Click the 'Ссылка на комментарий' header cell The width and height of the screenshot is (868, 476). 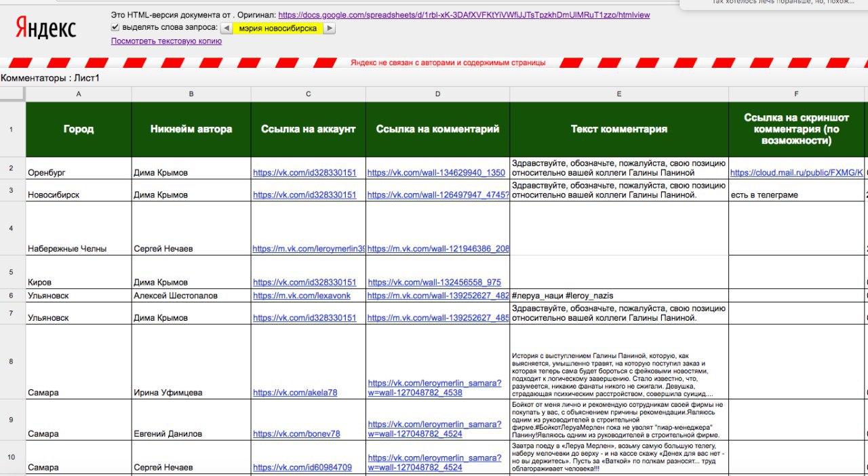(x=437, y=129)
